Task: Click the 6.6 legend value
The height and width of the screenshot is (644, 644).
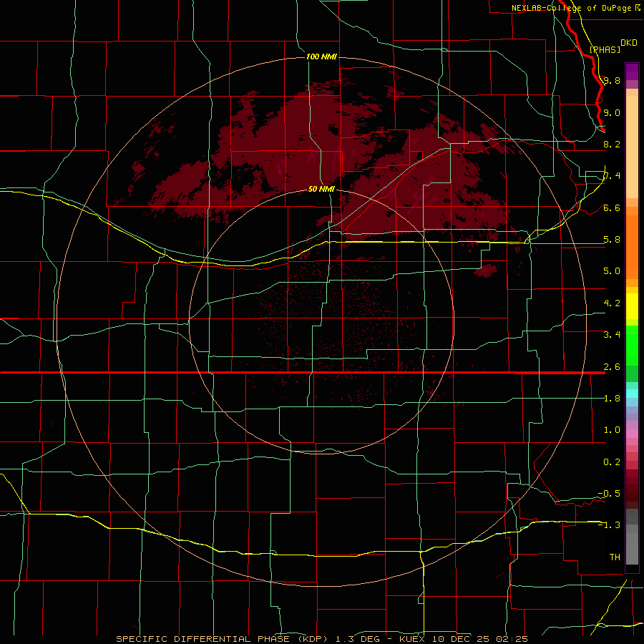Action: click(x=612, y=208)
